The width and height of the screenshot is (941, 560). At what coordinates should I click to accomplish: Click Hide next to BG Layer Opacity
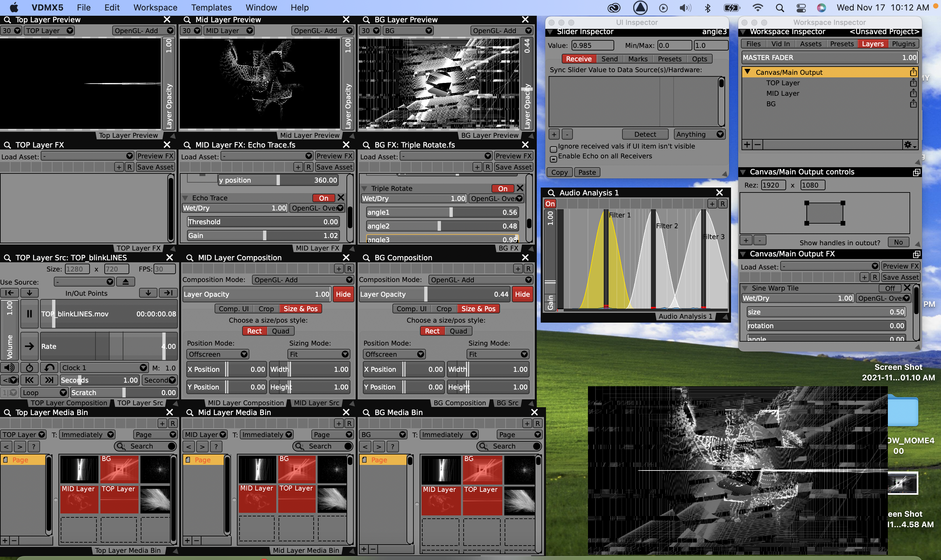522,294
